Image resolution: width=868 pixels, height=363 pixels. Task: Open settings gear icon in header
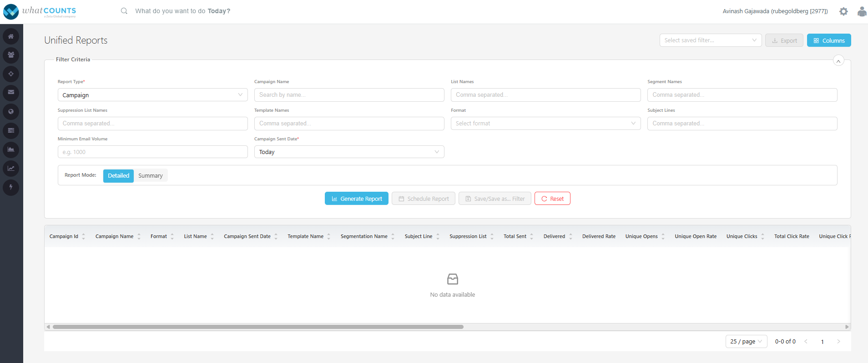(843, 11)
